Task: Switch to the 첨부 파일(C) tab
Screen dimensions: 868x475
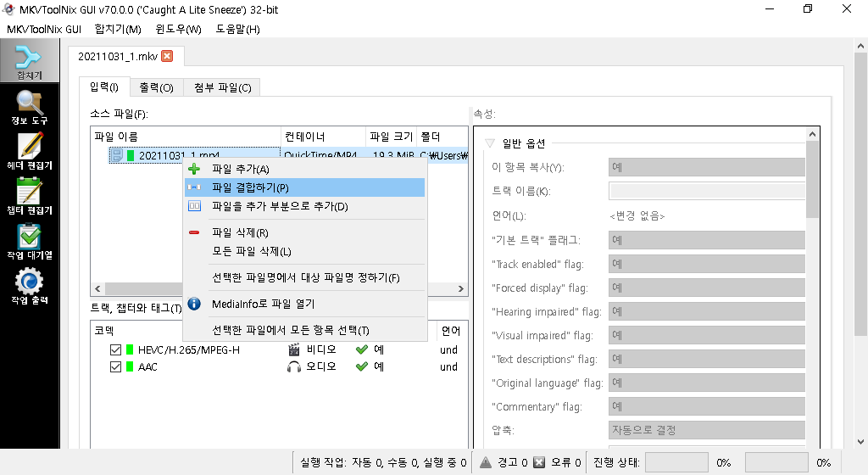Action: 223,87
